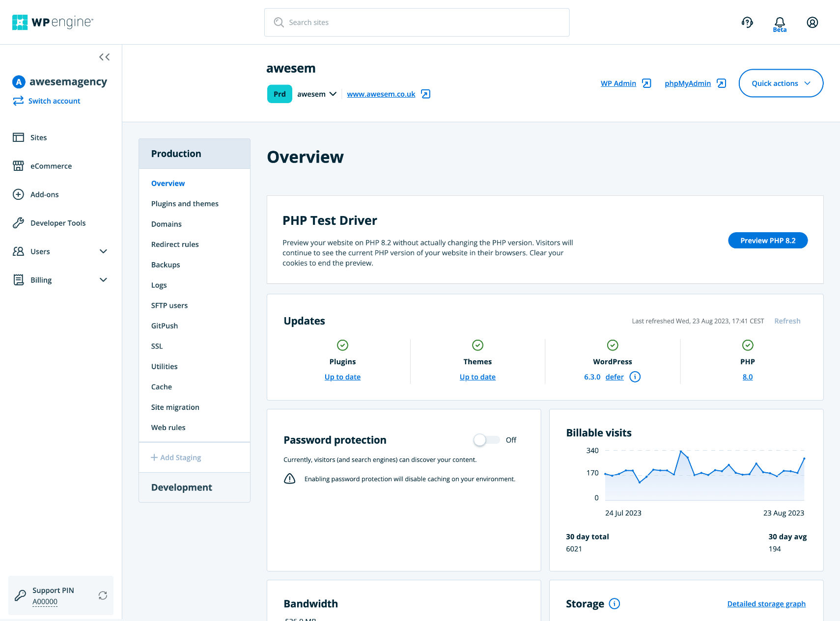Click the Preview PHP 8.2 button

tap(768, 241)
